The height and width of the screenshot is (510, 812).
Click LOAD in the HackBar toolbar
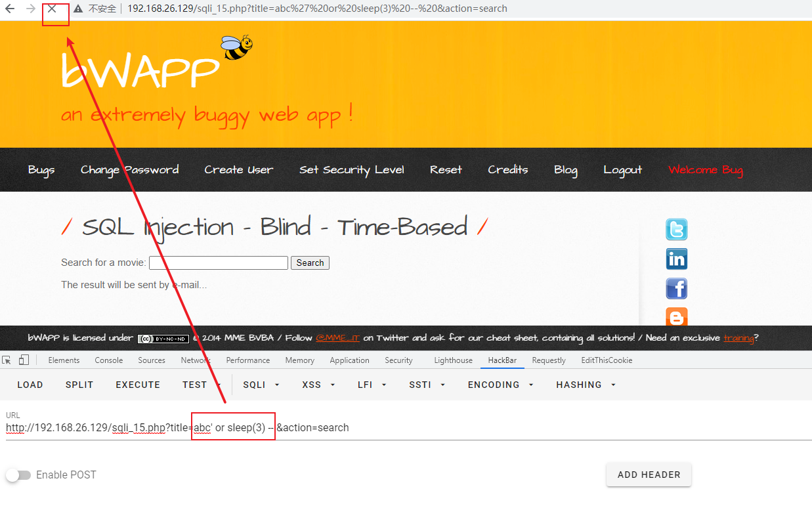point(30,385)
